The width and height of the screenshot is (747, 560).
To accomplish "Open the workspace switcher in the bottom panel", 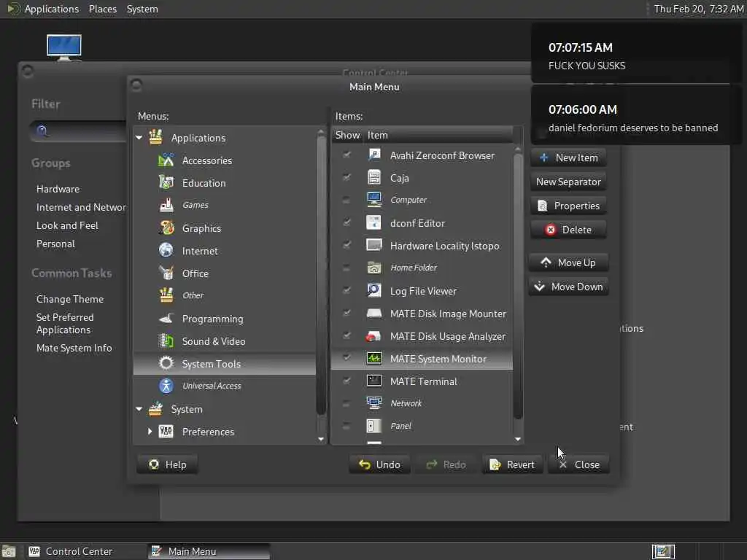I will click(663, 551).
